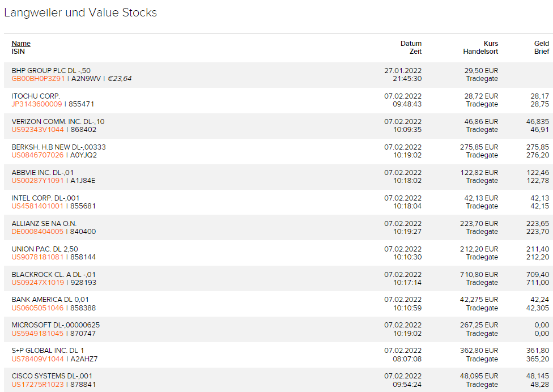Click Microsoft ISIN US5949181045 link

[37, 334]
